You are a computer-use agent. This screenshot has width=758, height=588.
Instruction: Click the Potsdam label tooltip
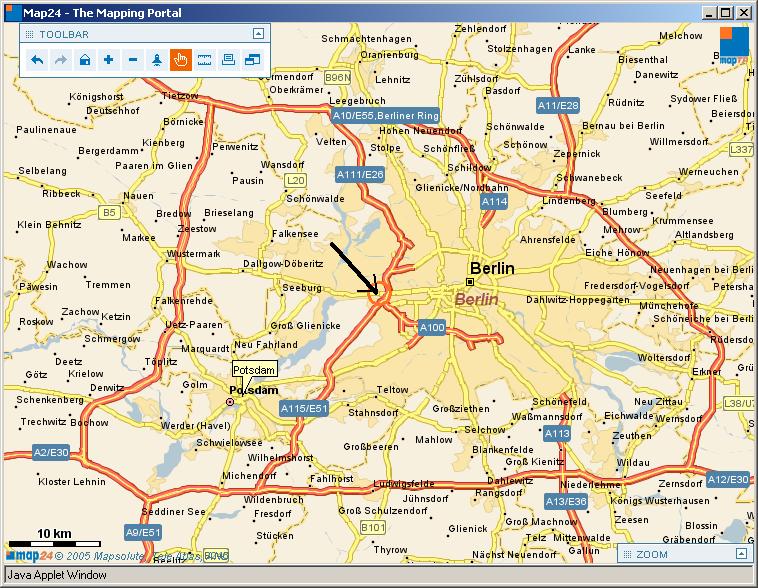(254, 369)
